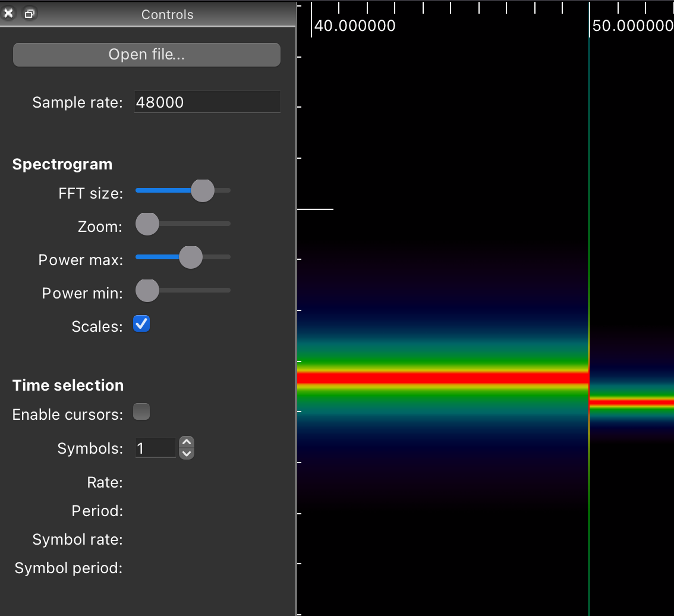
Task: Click the long white tick on frequency scale
Action: pyautogui.click(x=315, y=209)
